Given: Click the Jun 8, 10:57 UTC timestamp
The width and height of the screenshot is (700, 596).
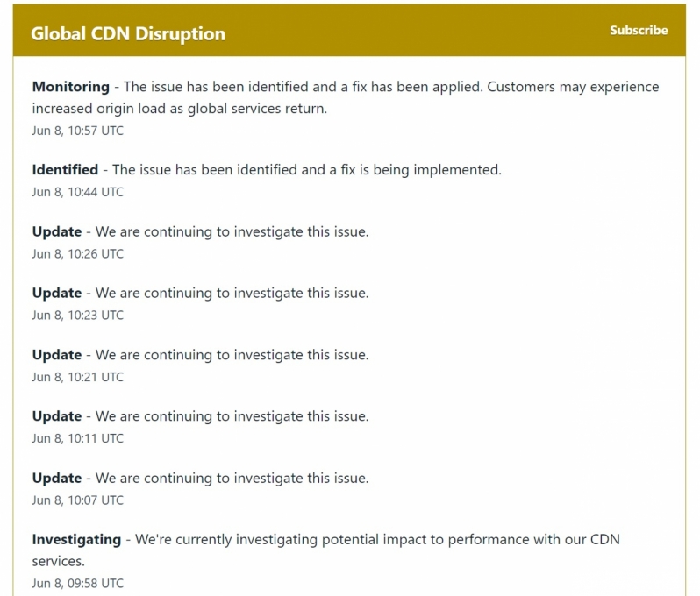Looking at the screenshot, I should click(78, 131).
